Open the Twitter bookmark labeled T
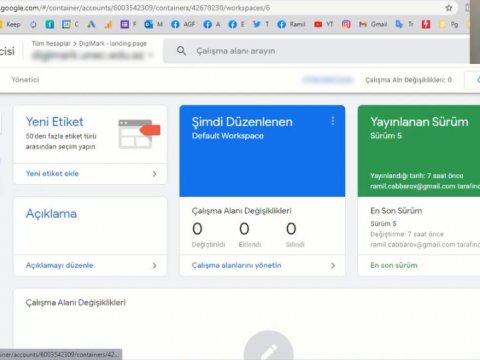Screen dimensions: 480x360 click(261, 24)
